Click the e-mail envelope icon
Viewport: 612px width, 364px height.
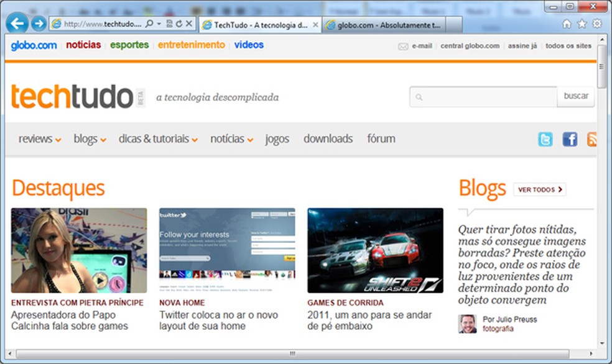(403, 47)
